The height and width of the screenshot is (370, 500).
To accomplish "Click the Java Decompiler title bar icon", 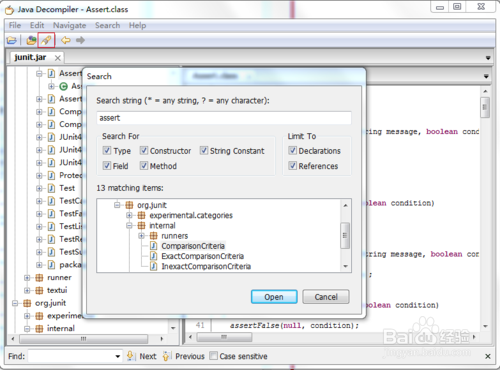I will tap(9, 10).
